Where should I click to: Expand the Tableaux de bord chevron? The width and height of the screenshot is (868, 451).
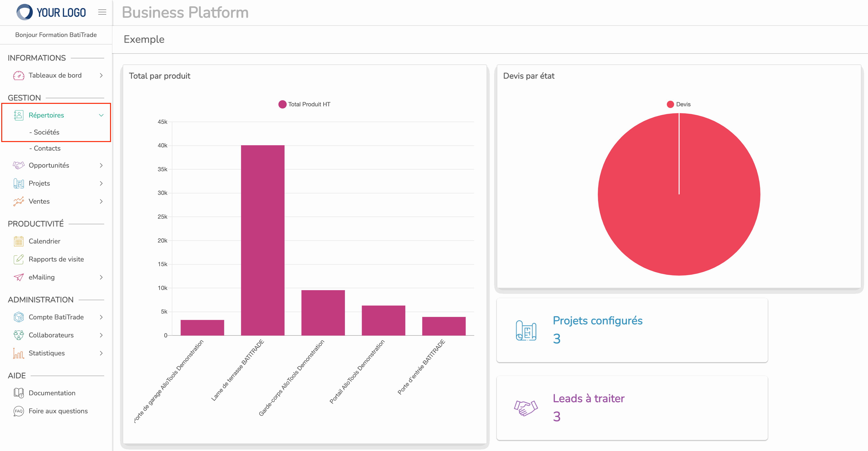click(101, 75)
